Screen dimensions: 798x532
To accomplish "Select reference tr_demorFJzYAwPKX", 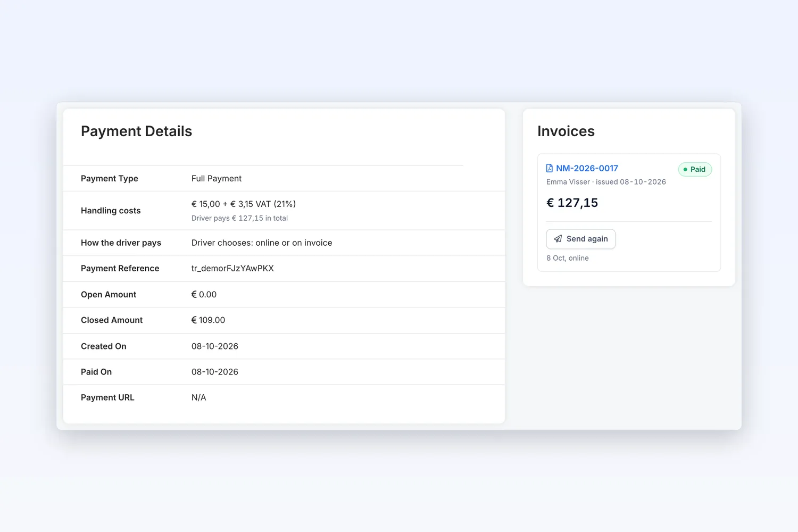I will tap(232, 269).
